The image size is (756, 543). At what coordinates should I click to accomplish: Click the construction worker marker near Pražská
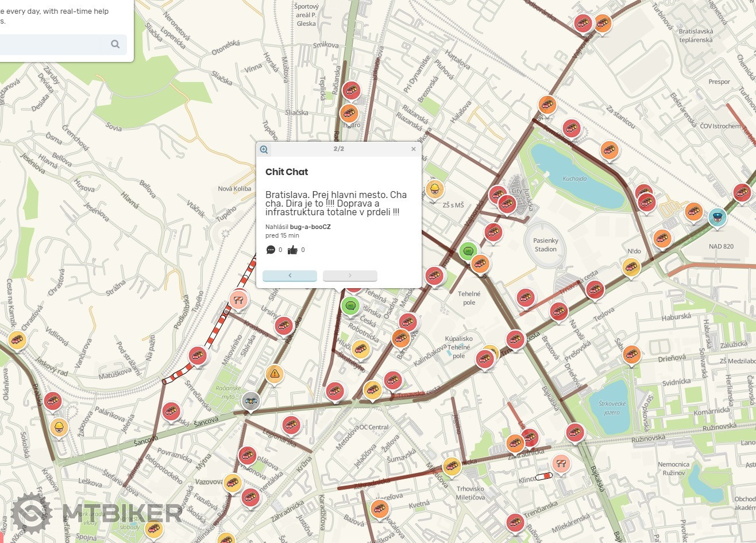59,426
